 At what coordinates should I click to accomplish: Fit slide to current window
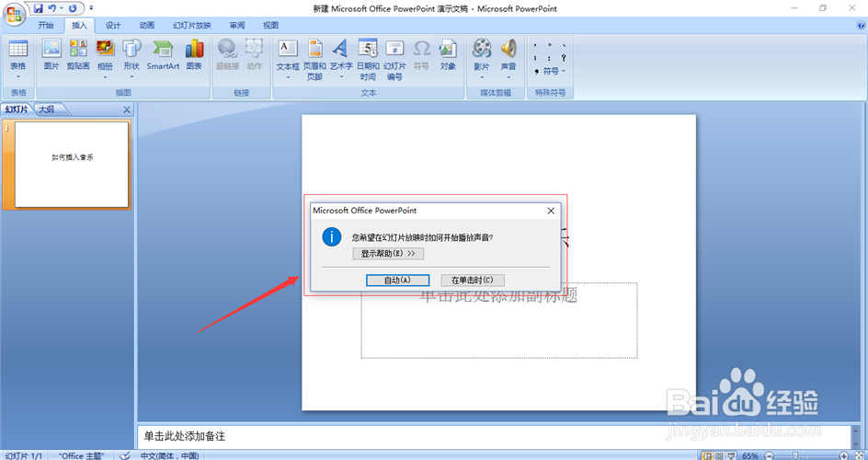pos(859,455)
